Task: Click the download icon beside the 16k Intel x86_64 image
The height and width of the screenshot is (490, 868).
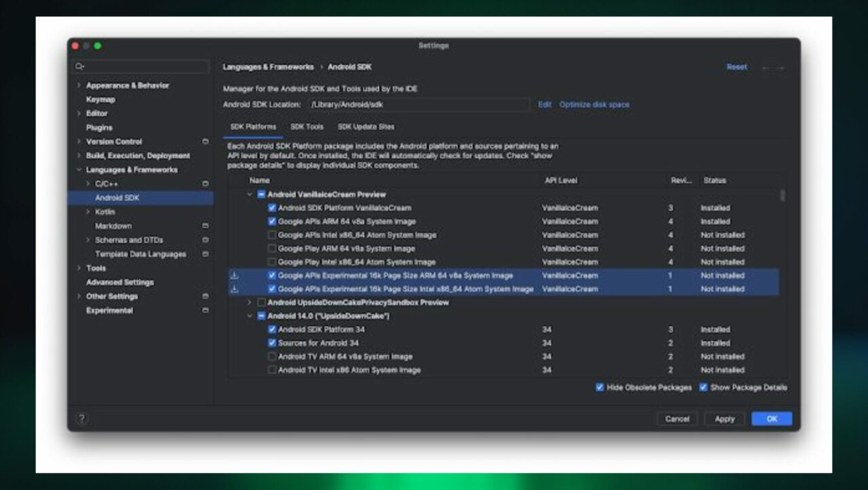Action: click(x=235, y=289)
